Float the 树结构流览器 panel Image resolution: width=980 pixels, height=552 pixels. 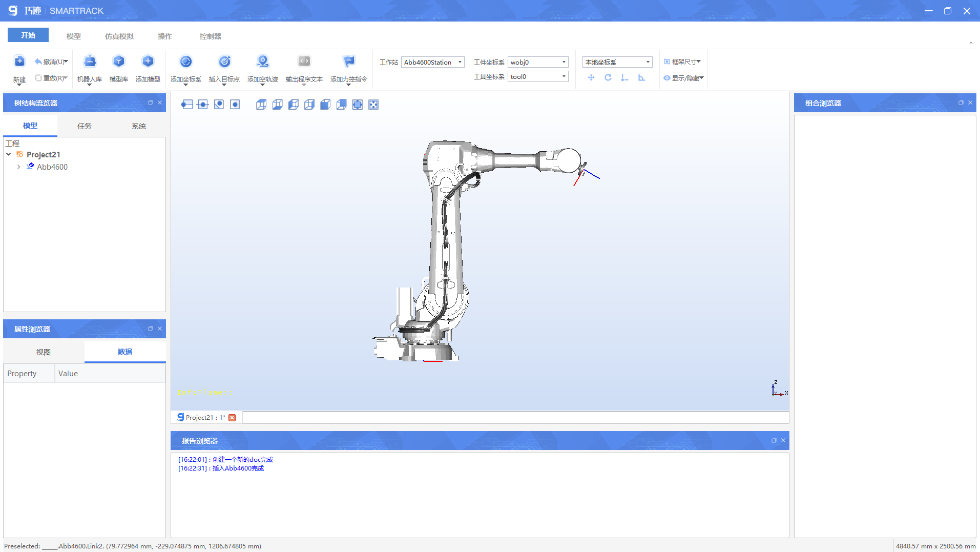click(151, 103)
